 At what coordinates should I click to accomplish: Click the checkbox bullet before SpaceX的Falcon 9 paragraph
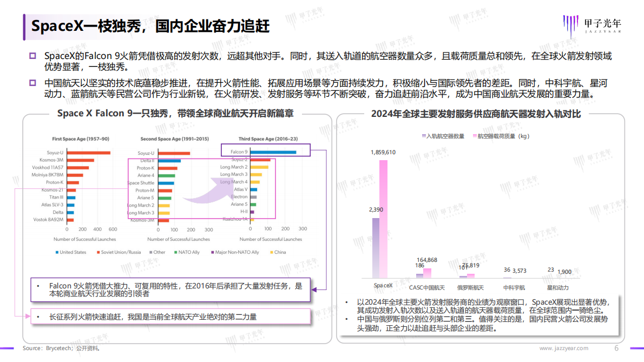pos(34,54)
